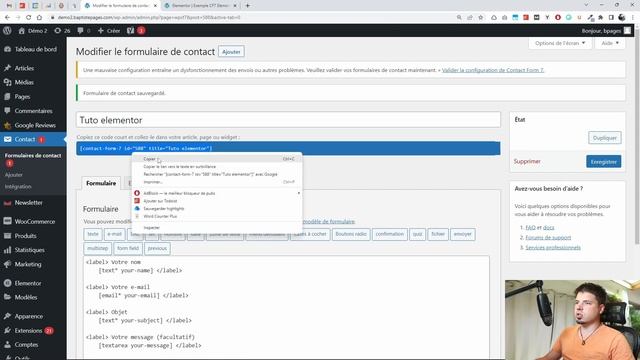This screenshot has height=360, width=640.
Task: Choose Ajouter sur Todoist entry
Action: pyautogui.click(x=217, y=201)
